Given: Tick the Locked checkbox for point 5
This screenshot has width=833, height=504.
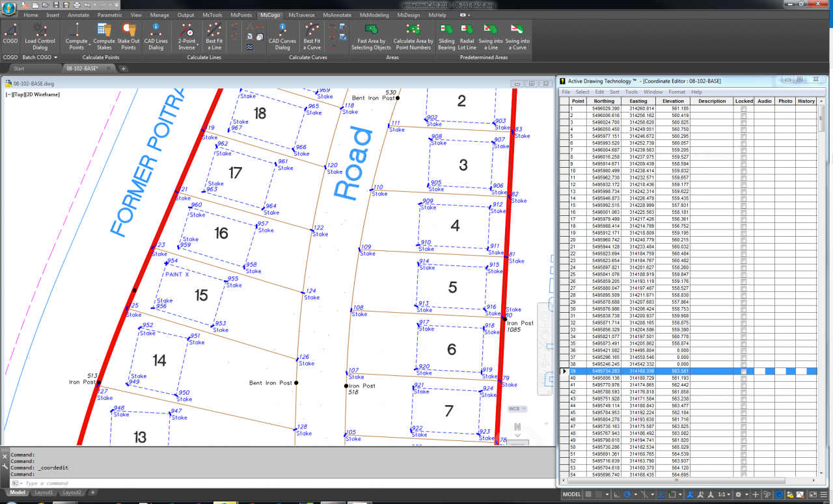Looking at the screenshot, I should pos(743,137).
